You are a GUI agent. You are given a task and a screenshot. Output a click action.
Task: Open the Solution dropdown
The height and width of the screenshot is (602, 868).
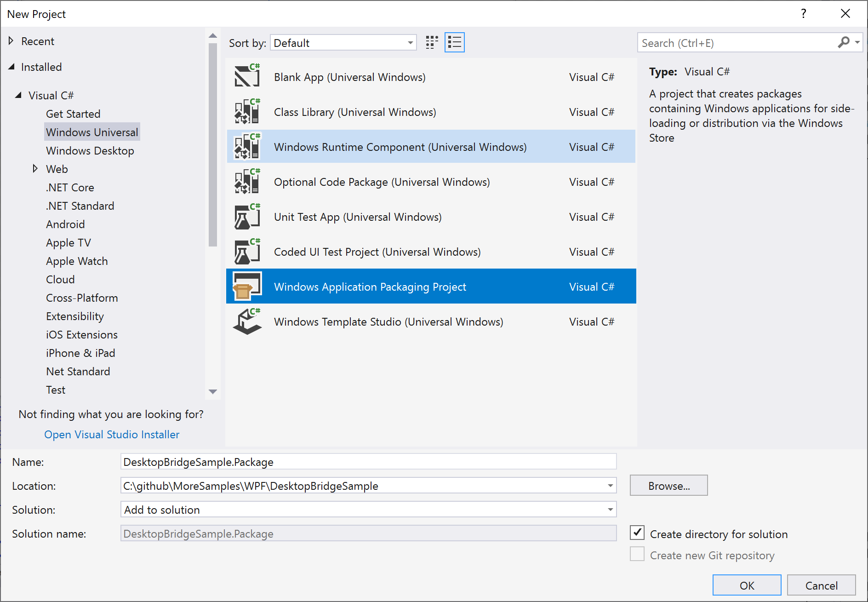point(368,510)
